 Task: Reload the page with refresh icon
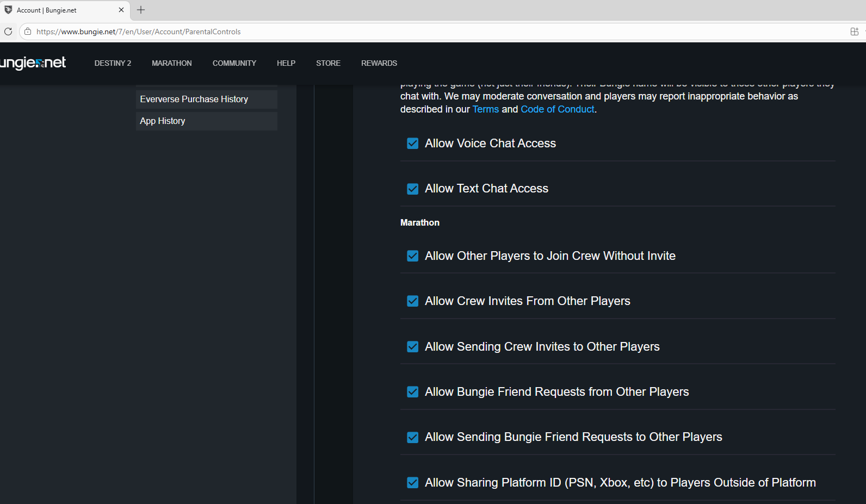8,32
